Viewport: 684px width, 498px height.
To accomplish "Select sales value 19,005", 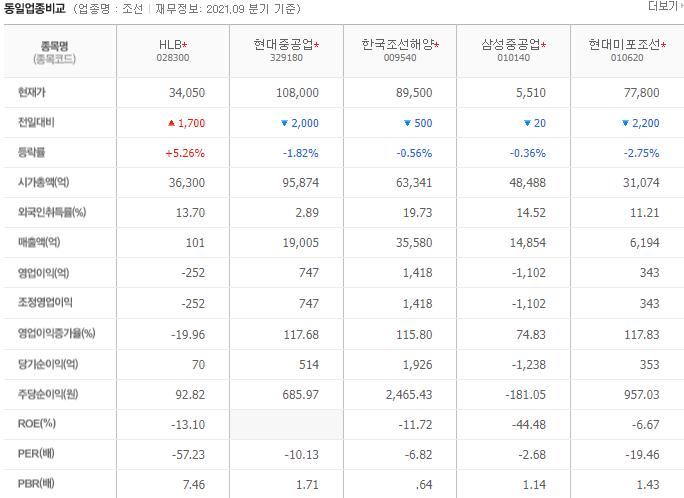I will (301, 243).
